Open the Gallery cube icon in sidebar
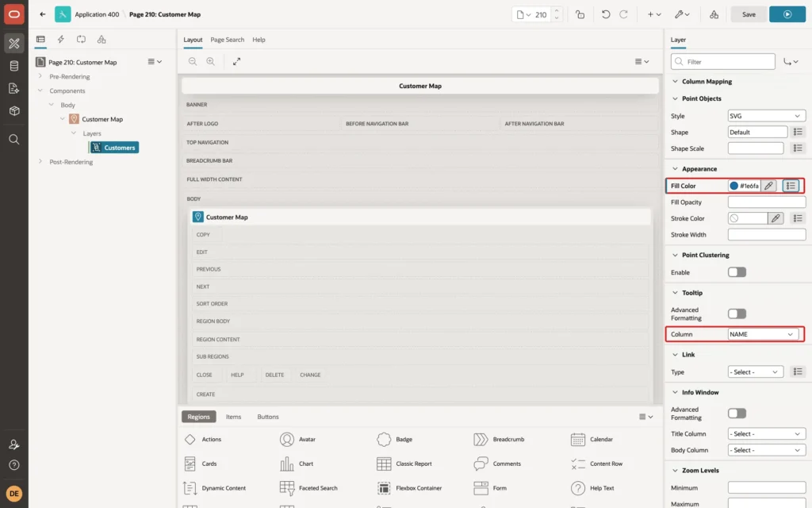This screenshot has width=812, height=508. point(14,110)
